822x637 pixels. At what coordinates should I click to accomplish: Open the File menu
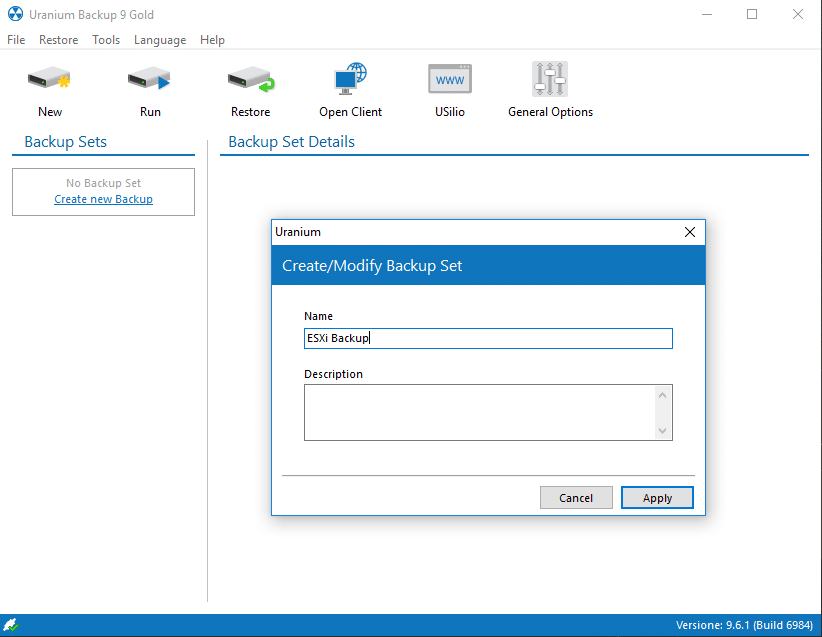(x=16, y=40)
